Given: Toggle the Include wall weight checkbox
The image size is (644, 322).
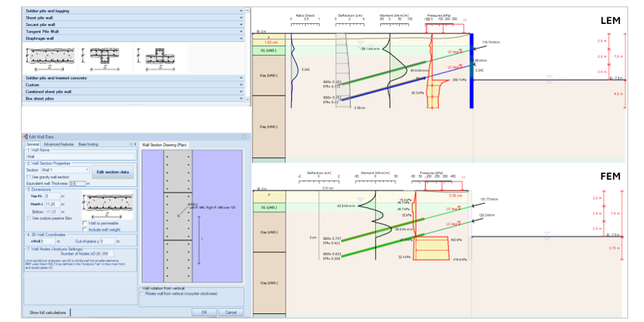Looking at the screenshot, I should [x=85, y=229].
